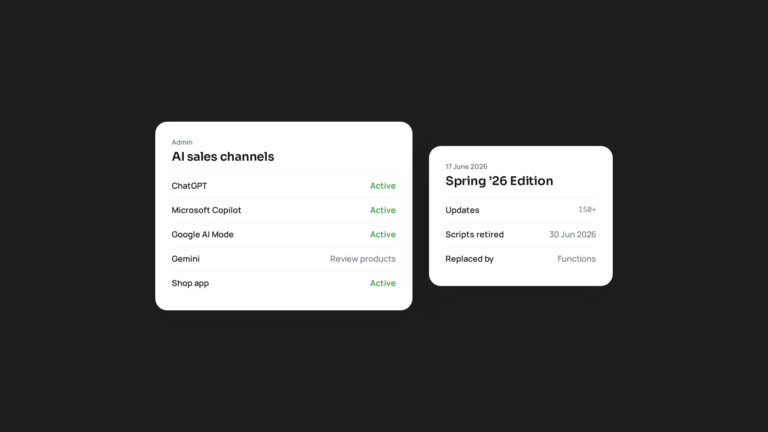Click the '30 Jun 2026' value
768x432 pixels.
point(573,235)
